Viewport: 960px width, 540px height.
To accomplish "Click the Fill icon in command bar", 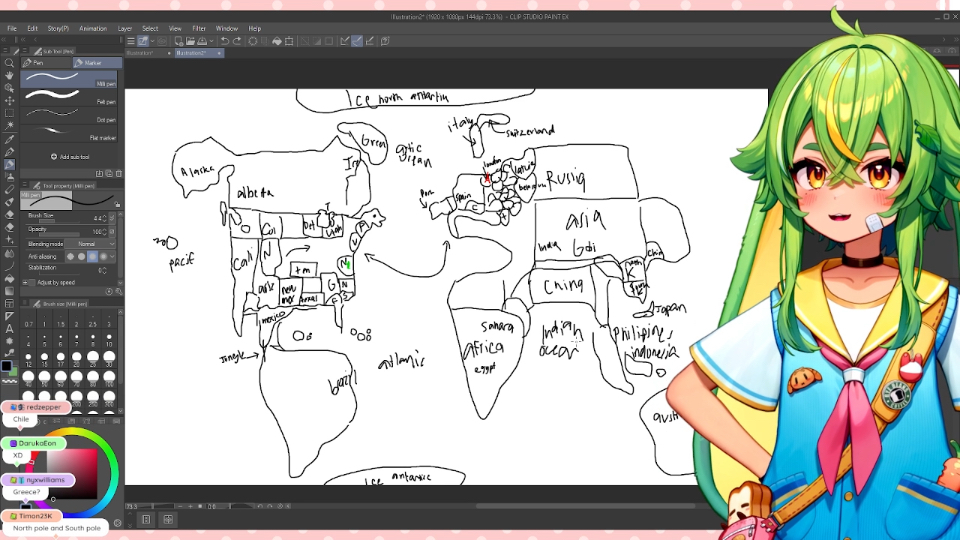I will coord(277,41).
